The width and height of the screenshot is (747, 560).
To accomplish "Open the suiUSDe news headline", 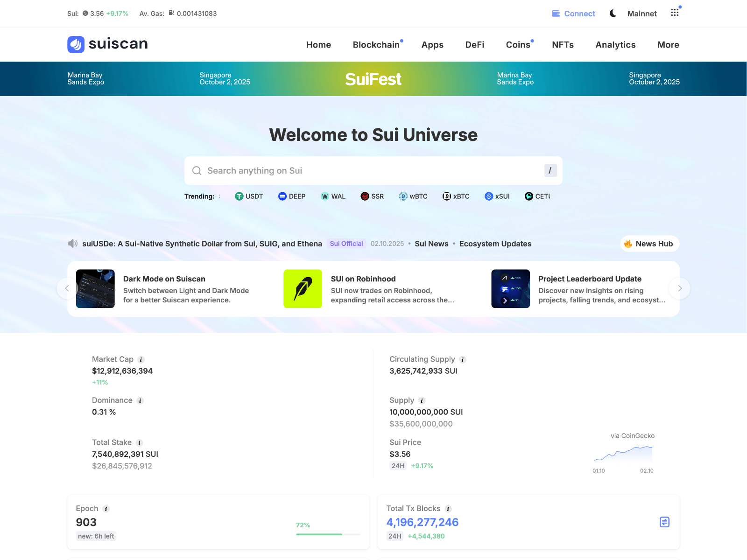I will point(202,244).
